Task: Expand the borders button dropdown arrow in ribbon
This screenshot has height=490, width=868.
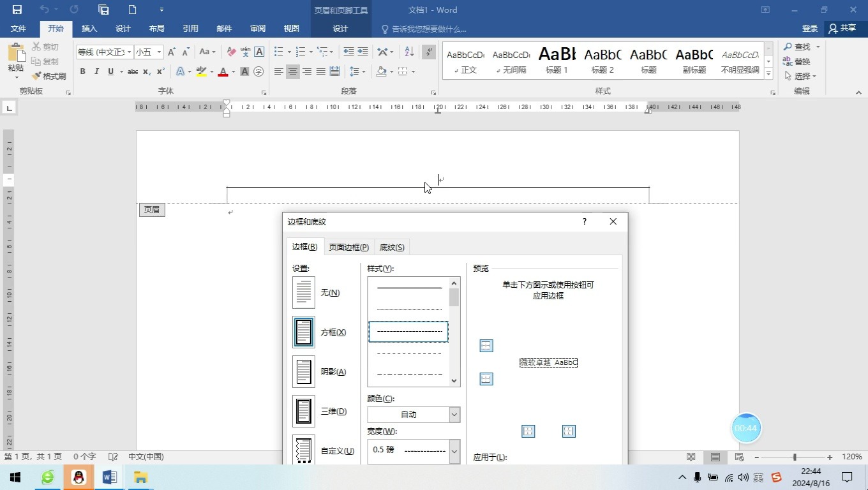Action: tap(414, 72)
